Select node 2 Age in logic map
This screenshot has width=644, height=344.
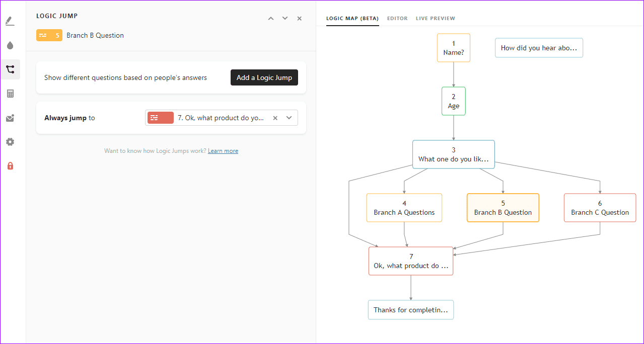(x=454, y=101)
